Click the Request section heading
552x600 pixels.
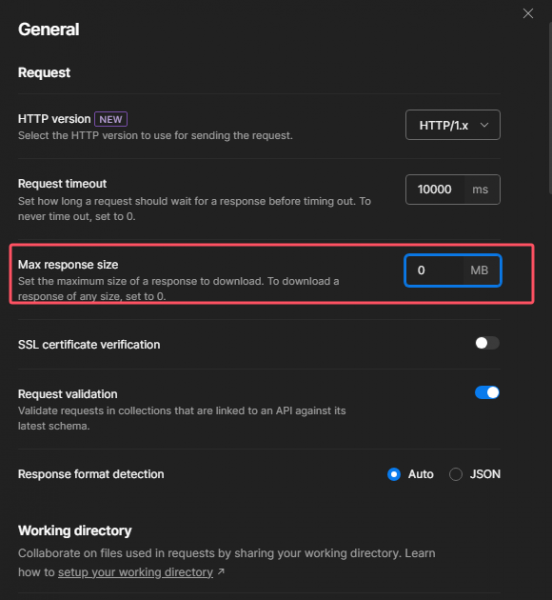44,73
